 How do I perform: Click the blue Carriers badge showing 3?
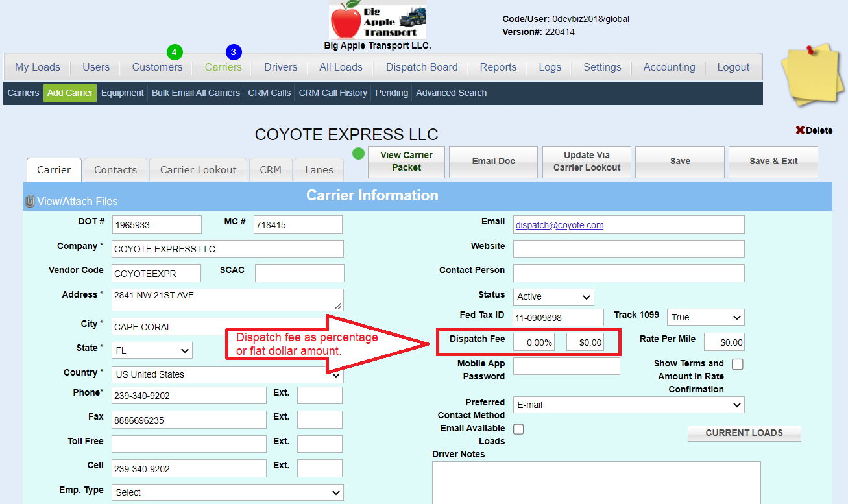pyautogui.click(x=234, y=52)
